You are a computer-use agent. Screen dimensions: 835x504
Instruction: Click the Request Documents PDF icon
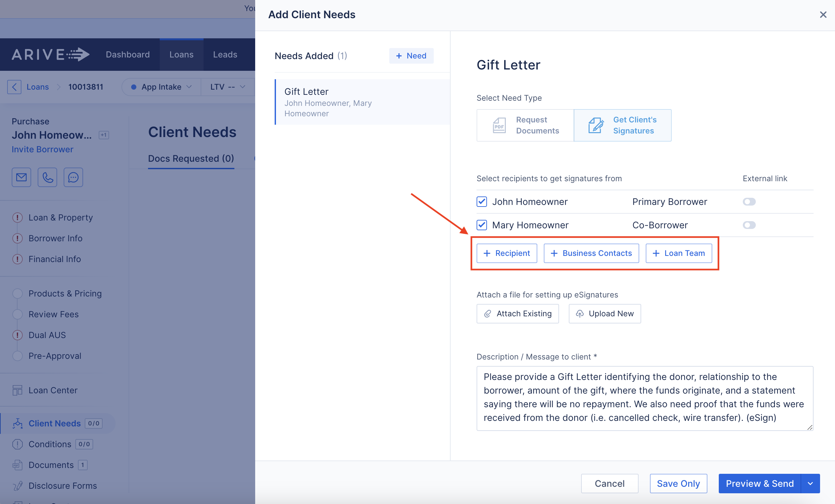point(499,125)
